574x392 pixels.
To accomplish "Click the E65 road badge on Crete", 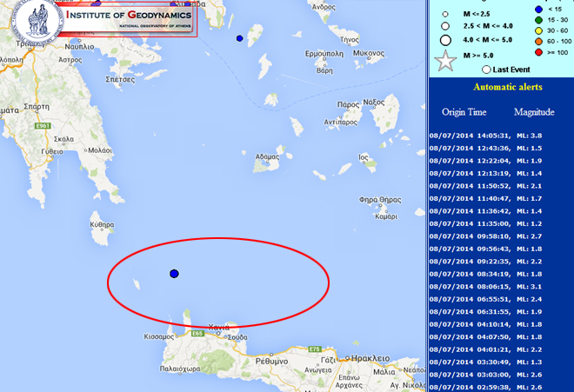I will tap(197, 333).
